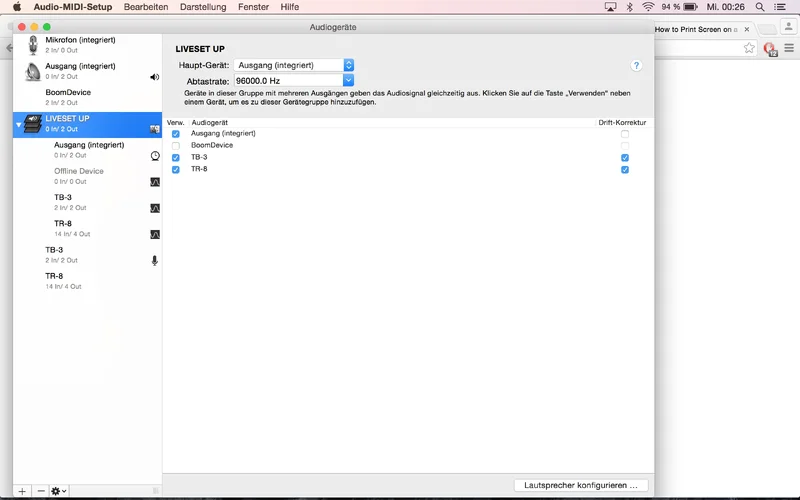Image resolution: width=800 pixels, height=500 pixels.
Task: Open the Apple menu
Action: tap(17, 7)
